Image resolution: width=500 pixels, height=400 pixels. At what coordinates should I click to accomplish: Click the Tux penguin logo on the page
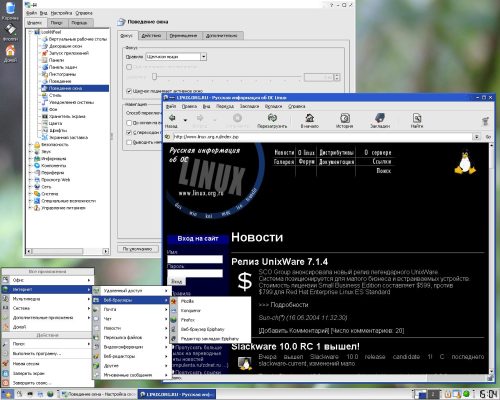pos(465,162)
